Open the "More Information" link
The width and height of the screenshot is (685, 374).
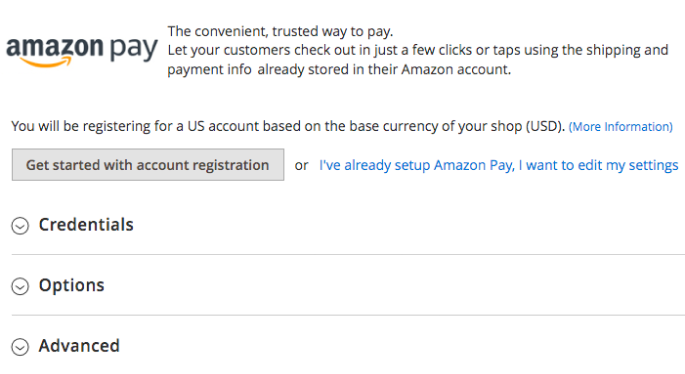tap(621, 127)
